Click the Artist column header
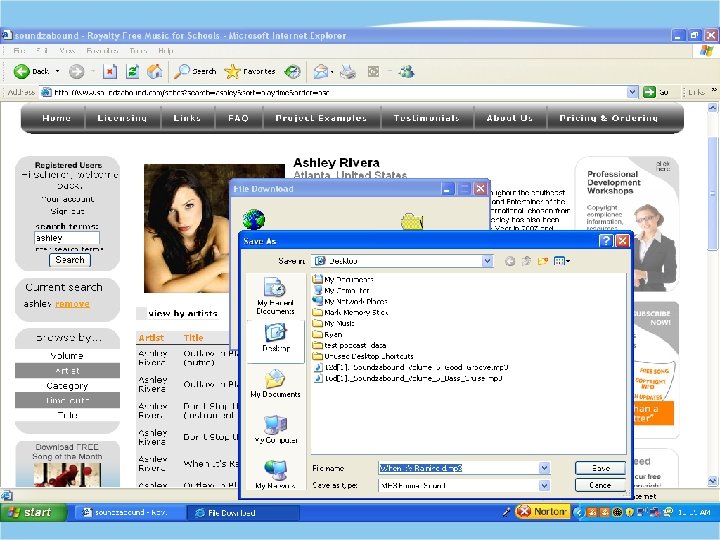 pos(151,338)
